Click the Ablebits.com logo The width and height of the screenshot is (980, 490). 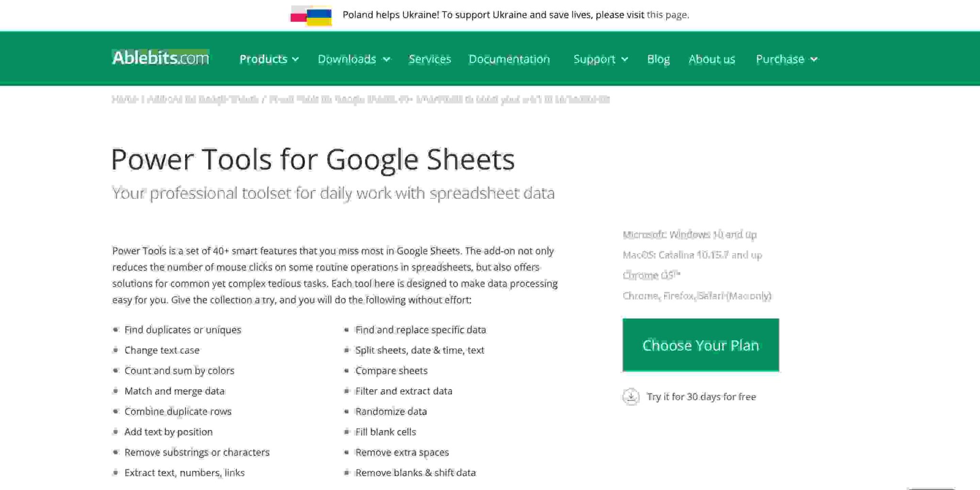tap(160, 58)
